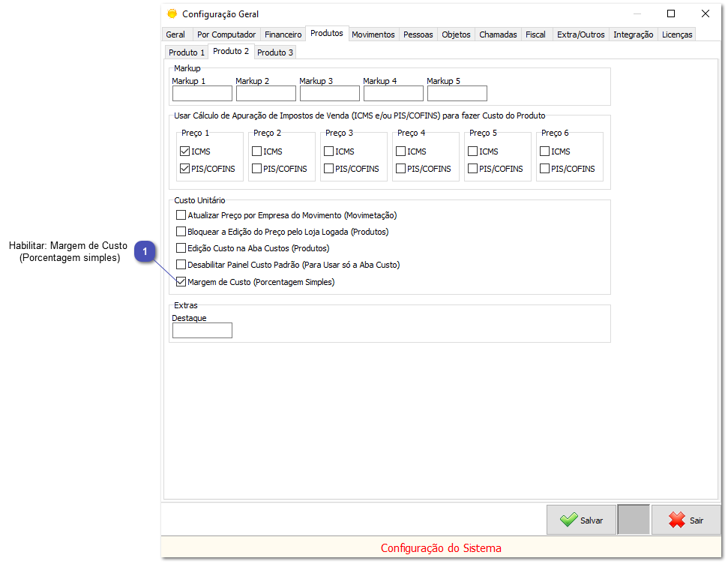Enable Atualizar Preço por Empresa do Movimento
The height and width of the screenshot is (564, 728).
(181, 215)
